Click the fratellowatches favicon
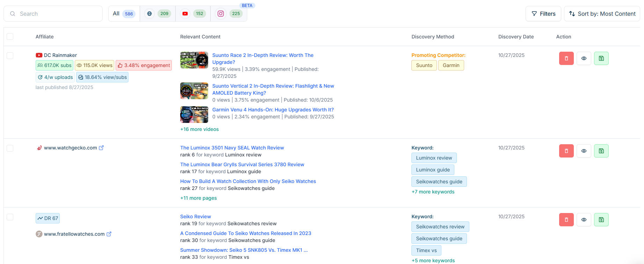The image size is (644, 264). coord(39,234)
